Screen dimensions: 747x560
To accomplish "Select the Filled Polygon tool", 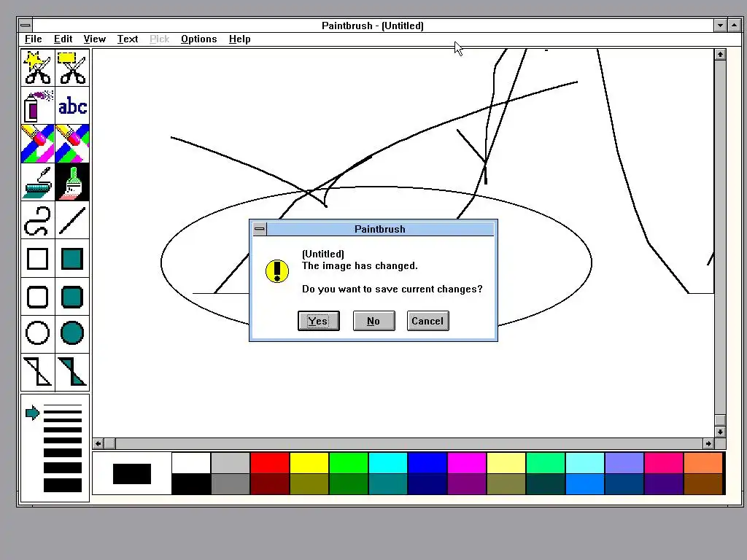I will coord(72,372).
